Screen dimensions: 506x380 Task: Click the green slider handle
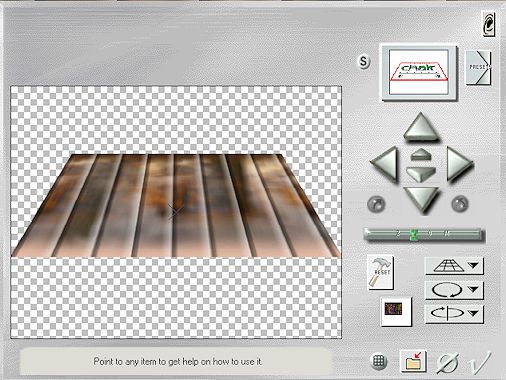click(x=414, y=235)
